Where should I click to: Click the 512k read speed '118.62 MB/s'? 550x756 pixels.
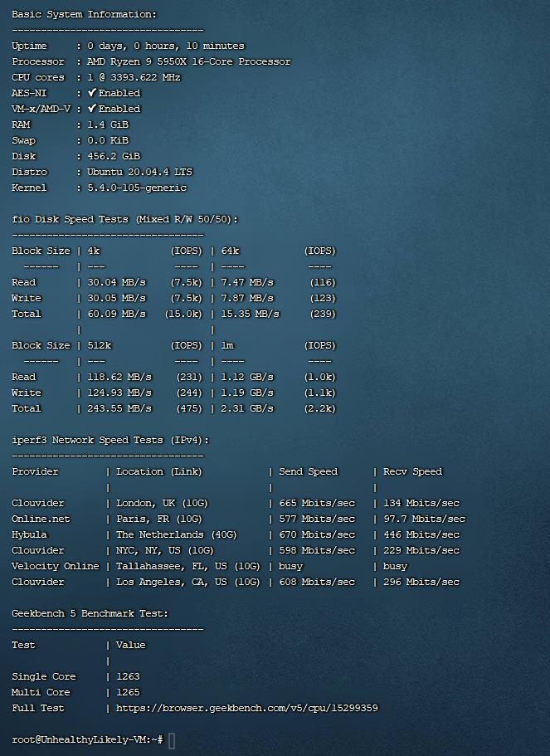[119, 377]
